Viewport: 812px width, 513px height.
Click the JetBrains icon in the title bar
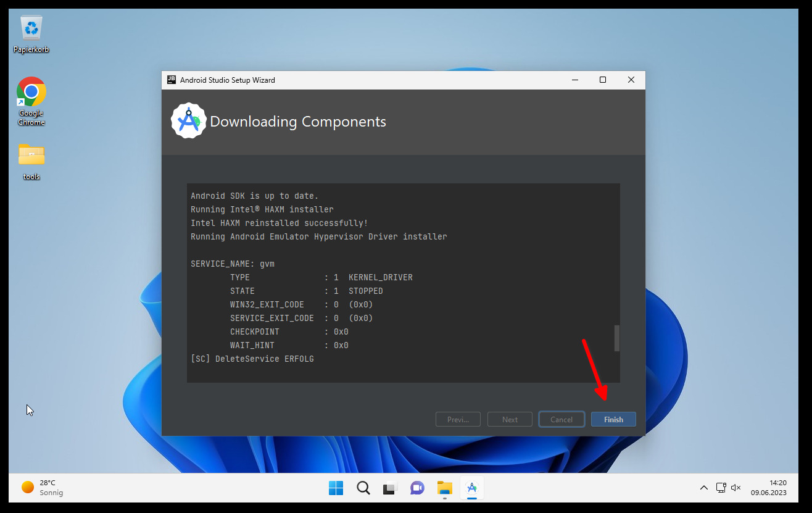[x=171, y=80]
